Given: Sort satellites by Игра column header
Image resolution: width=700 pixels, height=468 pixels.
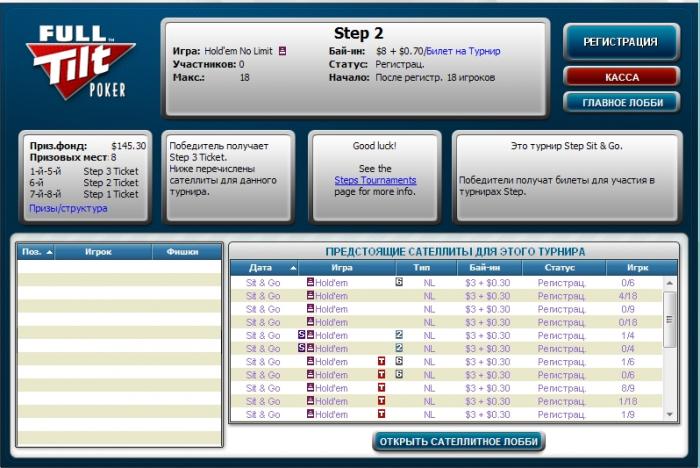Looking at the screenshot, I should pos(347,267).
